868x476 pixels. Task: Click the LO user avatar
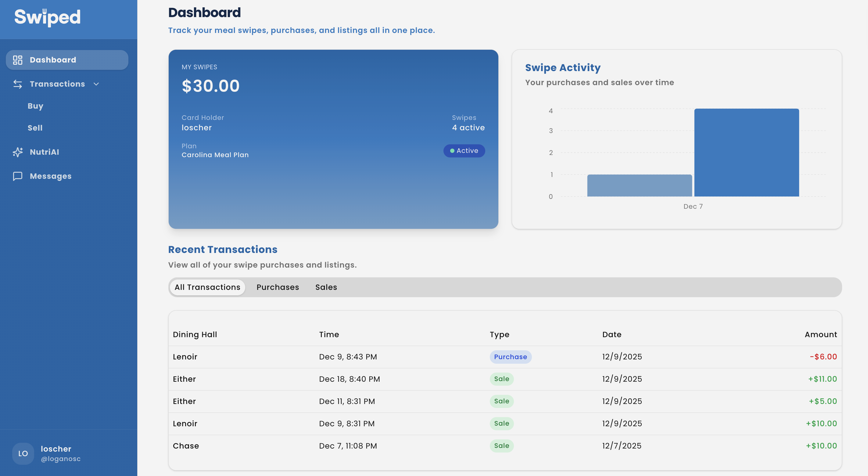coord(23,453)
